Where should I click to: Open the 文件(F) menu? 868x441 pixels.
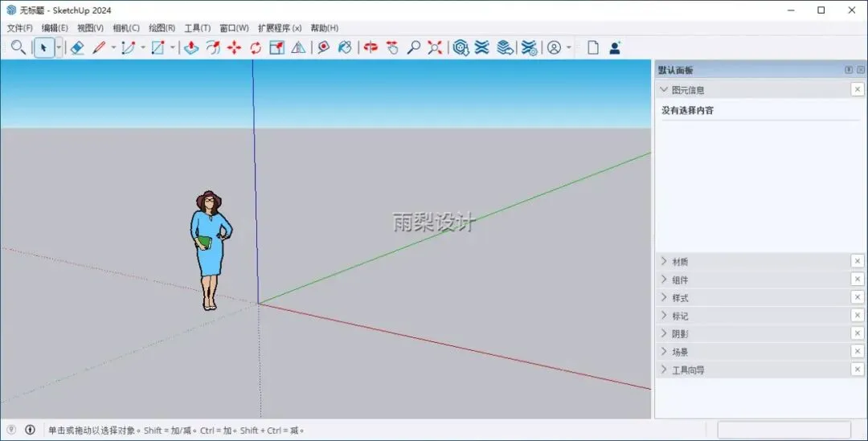(x=19, y=27)
